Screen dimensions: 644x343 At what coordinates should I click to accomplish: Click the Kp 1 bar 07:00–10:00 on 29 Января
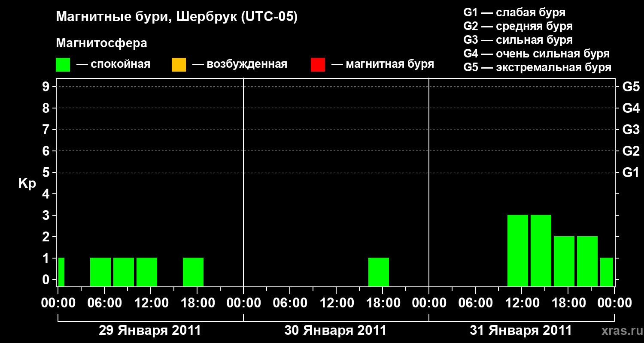[x=124, y=272]
